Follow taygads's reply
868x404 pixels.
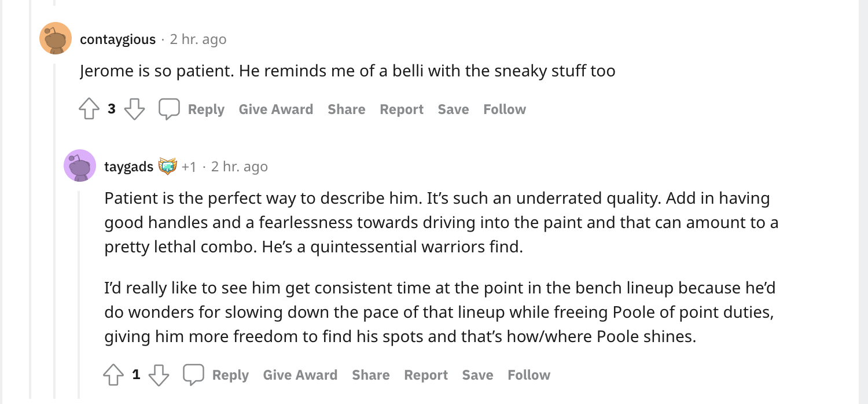[529, 375]
